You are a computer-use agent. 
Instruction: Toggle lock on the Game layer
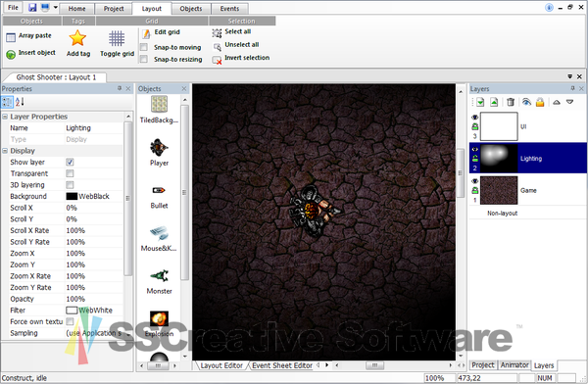pos(474,190)
